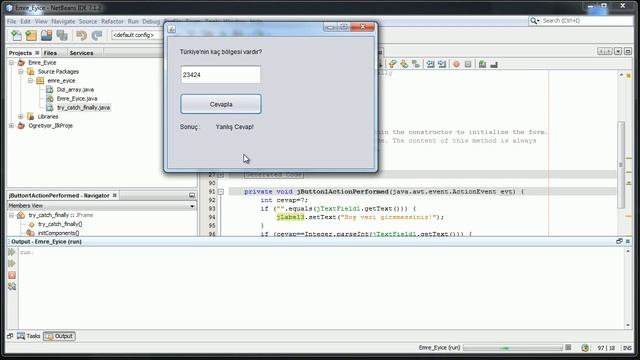Image resolution: width=640 pixels, height=360 pixels.
Task: Expand the Libraries node
Action: (x=21, y=116)
